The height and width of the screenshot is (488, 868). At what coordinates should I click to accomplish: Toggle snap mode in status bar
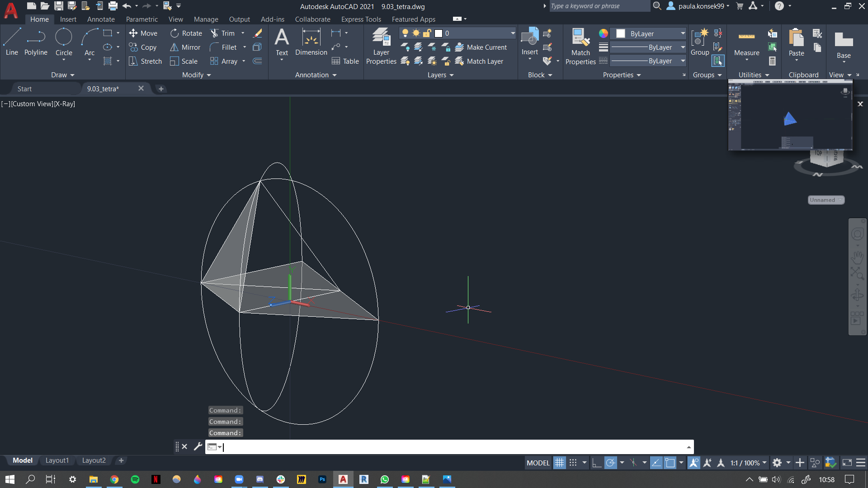pyautogui.click(x=573, y=463)
